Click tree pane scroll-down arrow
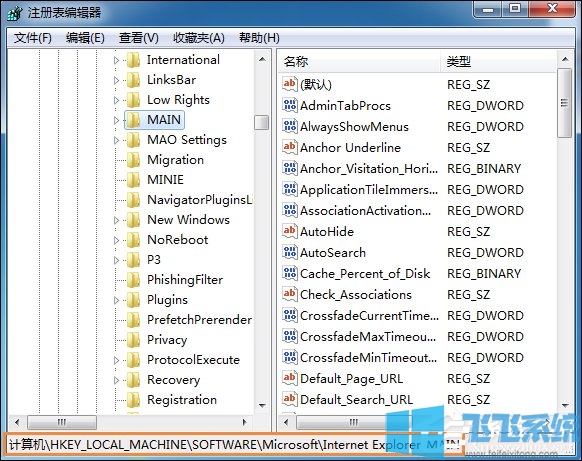 click(262, 406)
